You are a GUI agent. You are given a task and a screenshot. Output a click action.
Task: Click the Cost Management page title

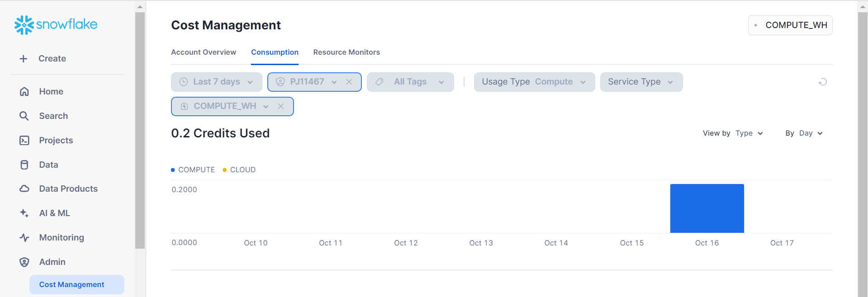(x=226, y=25)
